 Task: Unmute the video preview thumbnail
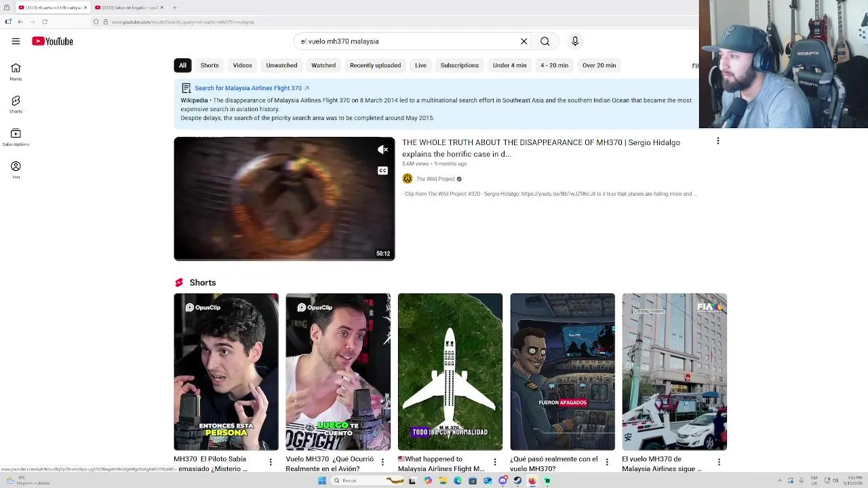point(382,150)
